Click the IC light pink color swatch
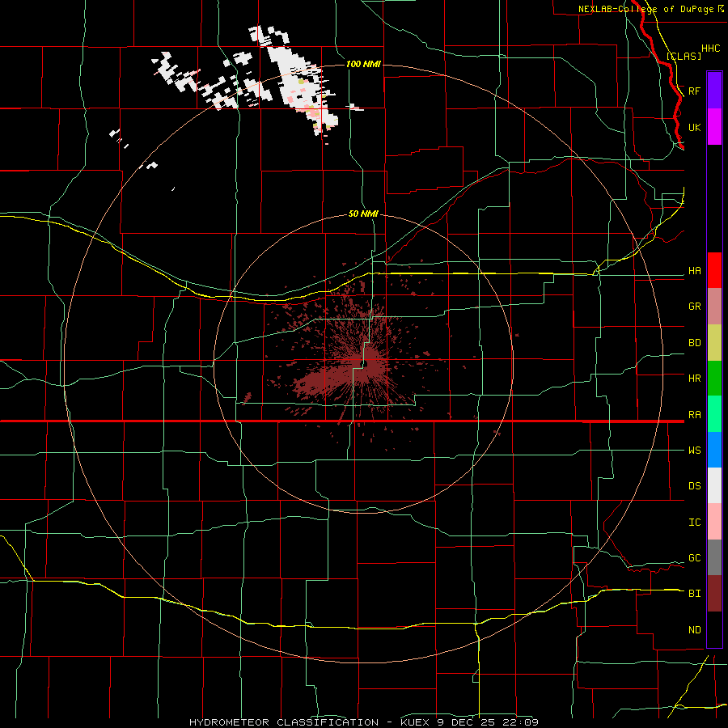 714,522
